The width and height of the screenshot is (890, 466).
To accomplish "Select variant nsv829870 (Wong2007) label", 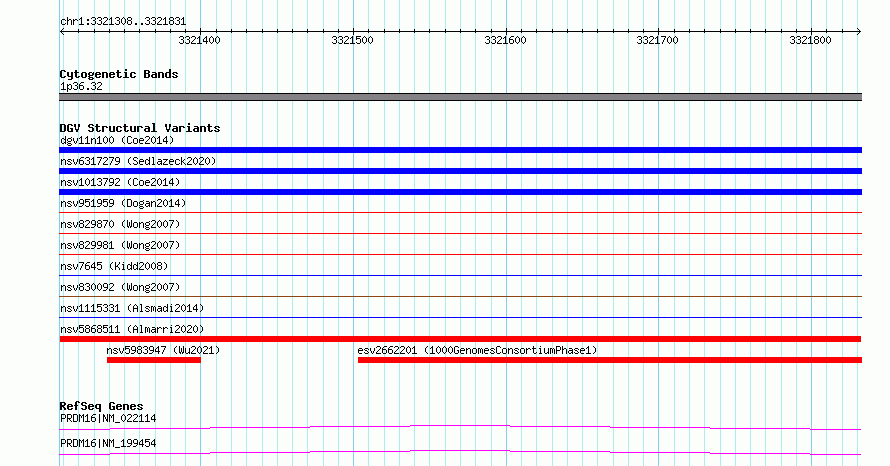I will pyautogui.click(x=120, y=224).
